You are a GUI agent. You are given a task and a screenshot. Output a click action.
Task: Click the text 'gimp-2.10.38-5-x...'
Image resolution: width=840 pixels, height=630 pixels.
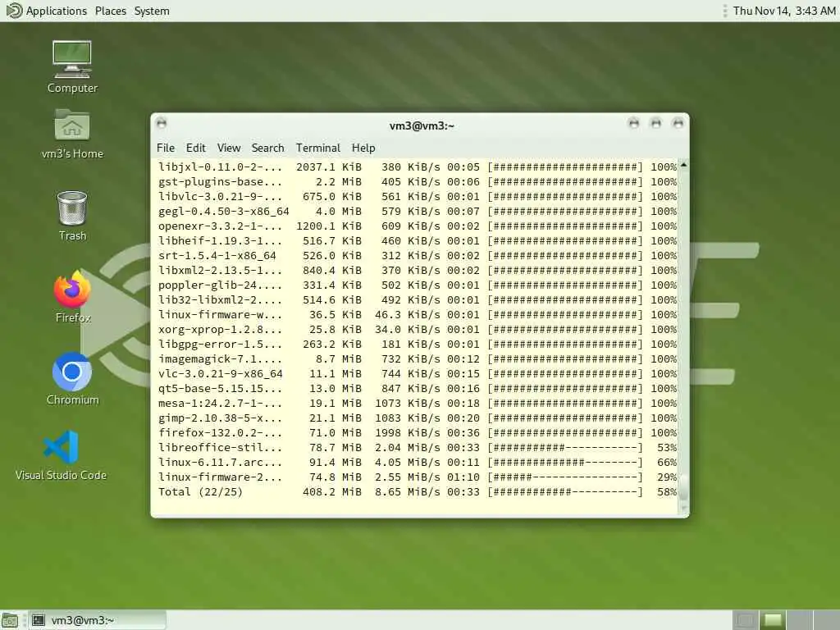(220, 418)
